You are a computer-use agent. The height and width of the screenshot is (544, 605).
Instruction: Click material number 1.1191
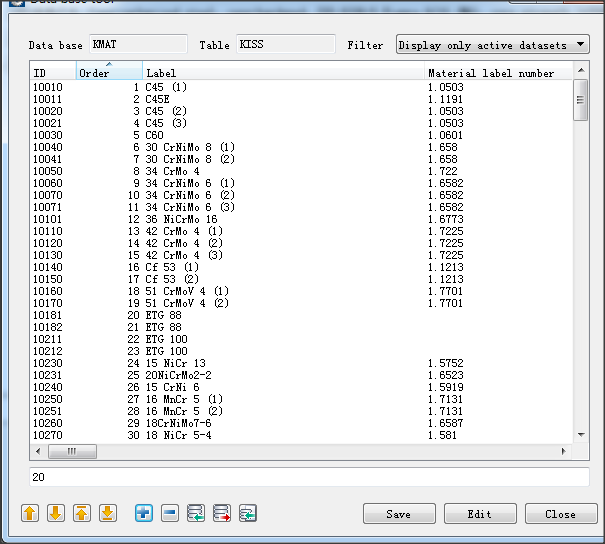point(445,99)
